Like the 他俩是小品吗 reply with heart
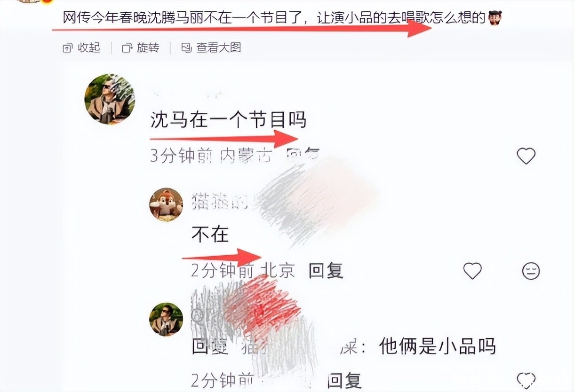The image size is (574, 392). 526,379
